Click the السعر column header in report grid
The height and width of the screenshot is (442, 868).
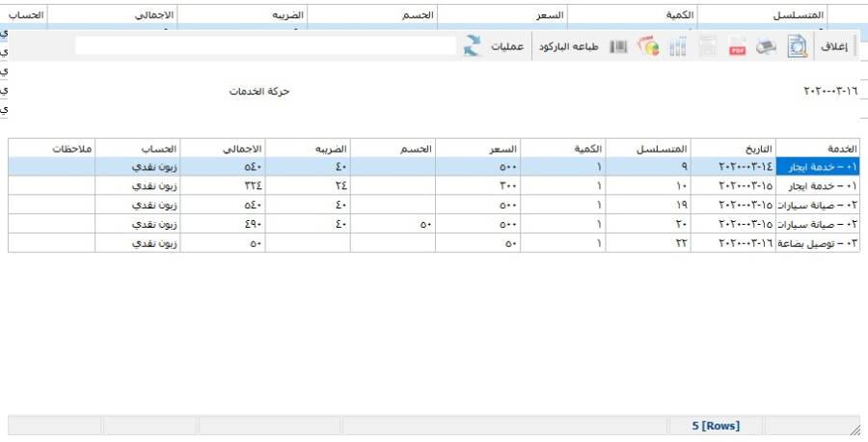click(x=477, y=149)
